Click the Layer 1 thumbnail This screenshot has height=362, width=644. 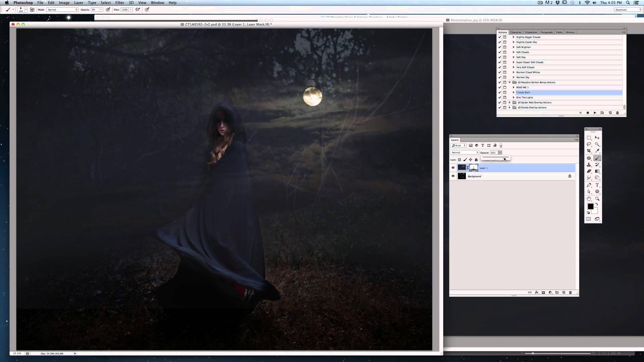point(461,168)
